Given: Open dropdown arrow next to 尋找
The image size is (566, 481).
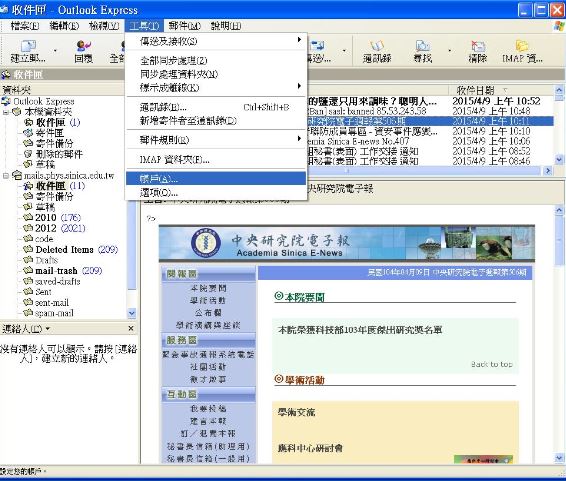Looking at the screenshot, I should point(449,51).
